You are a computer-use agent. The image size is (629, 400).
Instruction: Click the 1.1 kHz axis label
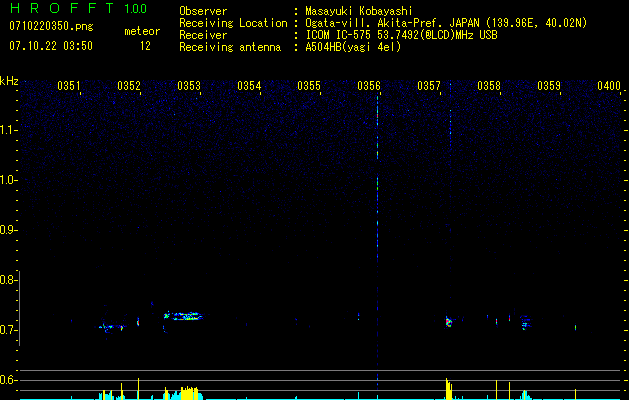pyautogui.click(x=7, y=130)
